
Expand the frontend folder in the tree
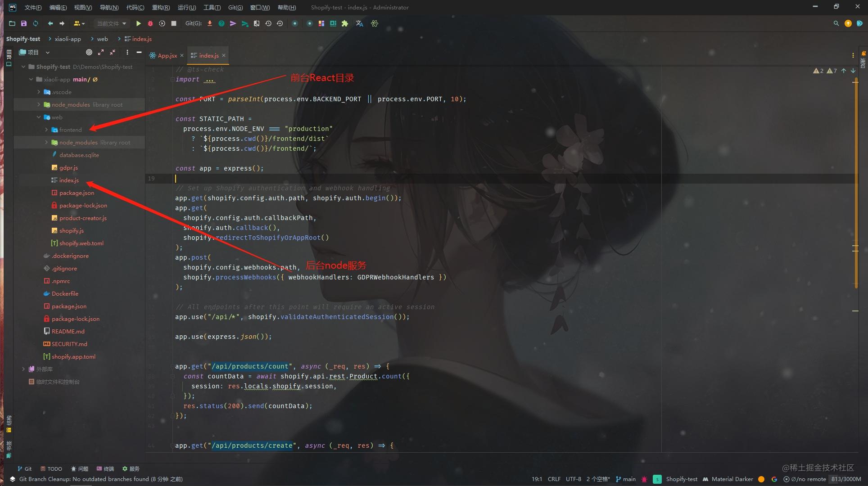coord(46,130)
